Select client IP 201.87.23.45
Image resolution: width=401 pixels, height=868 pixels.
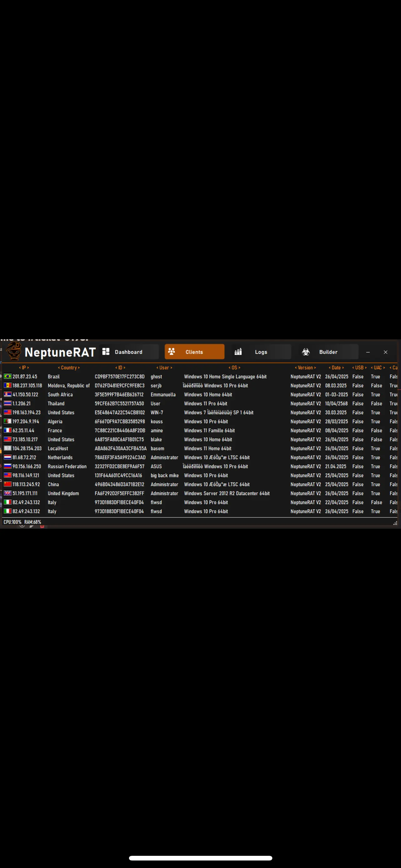point(25,377)
